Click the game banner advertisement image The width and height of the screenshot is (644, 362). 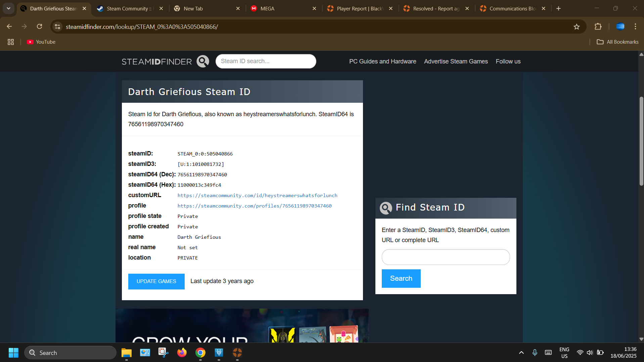click(x=242, y=326)
